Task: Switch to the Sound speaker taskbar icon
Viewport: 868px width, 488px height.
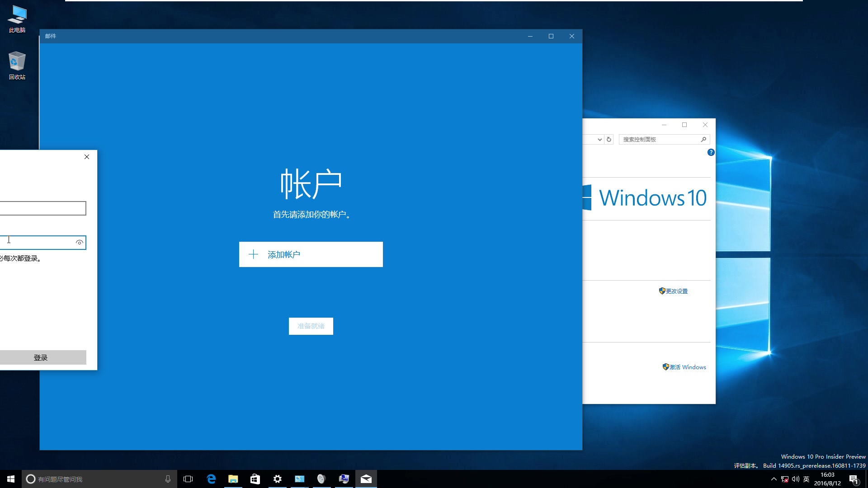Action: pos(321,479)
